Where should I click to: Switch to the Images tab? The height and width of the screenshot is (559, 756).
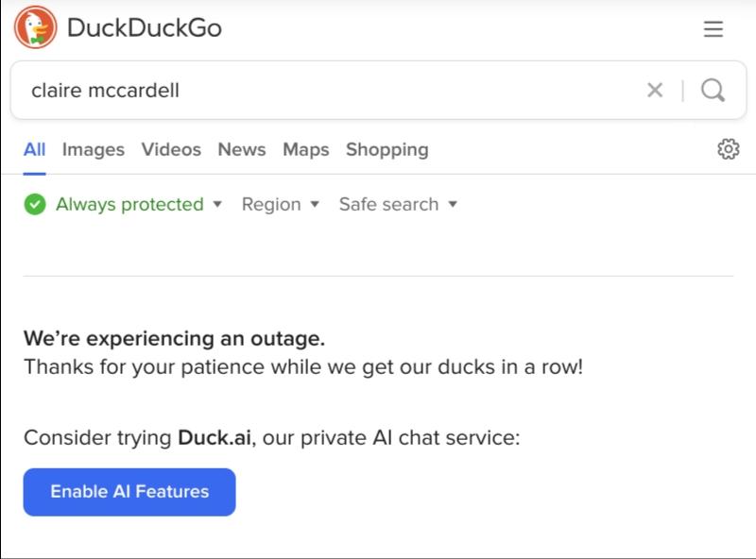pos(94,149)
